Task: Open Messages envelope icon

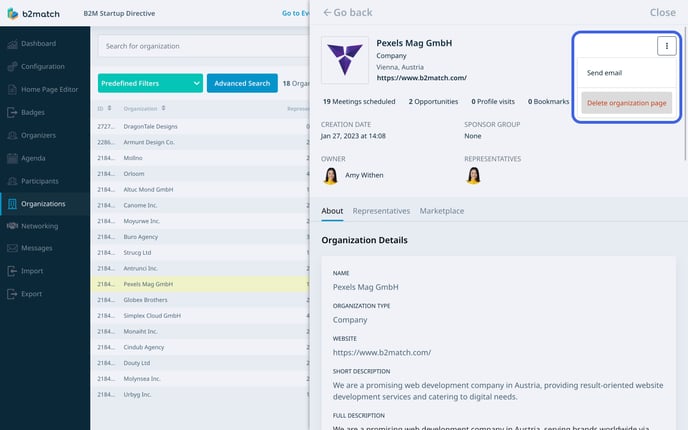Action: point(12,248)
